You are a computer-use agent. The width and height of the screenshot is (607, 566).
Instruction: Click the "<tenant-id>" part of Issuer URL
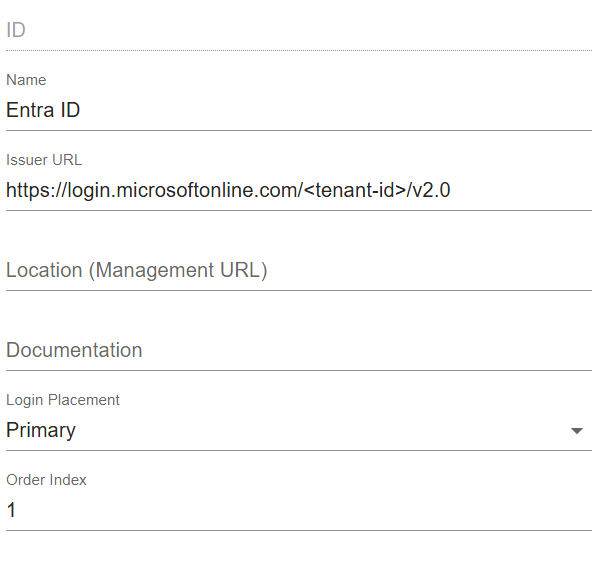coord(353,191)
